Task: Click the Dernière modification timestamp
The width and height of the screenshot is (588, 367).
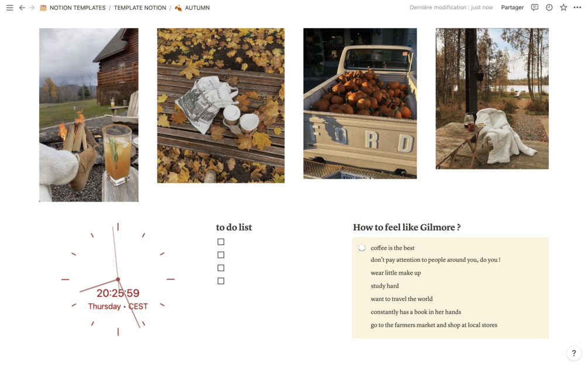Action: (451, 8)
